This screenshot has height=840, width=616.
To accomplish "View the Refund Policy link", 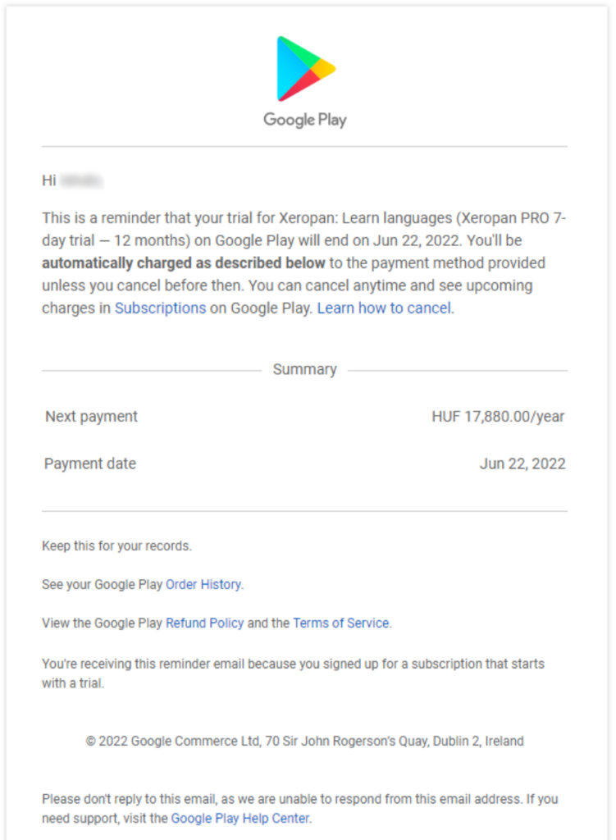I will coord(204,623).
